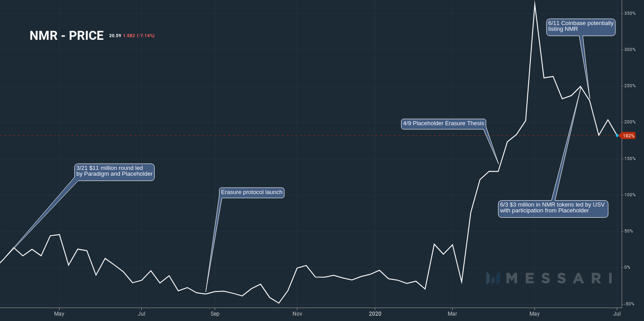This screenshot has height=321, width=644.
Task: Click the 150% y-axis label
Action: [630, 159]
